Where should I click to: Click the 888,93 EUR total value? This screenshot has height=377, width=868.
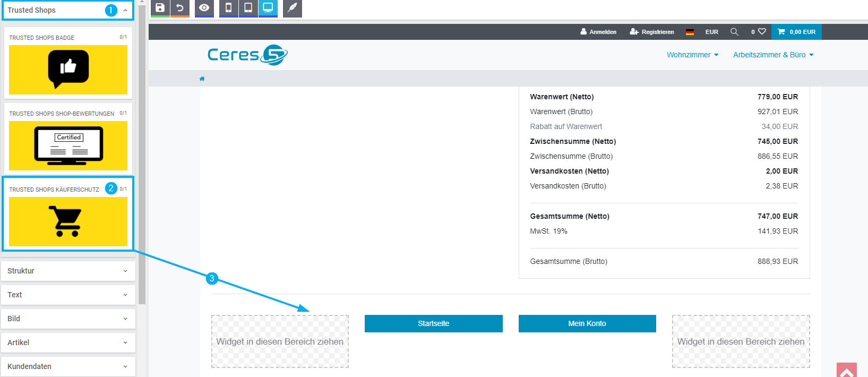pyautogui.click(x=778, y=261)
